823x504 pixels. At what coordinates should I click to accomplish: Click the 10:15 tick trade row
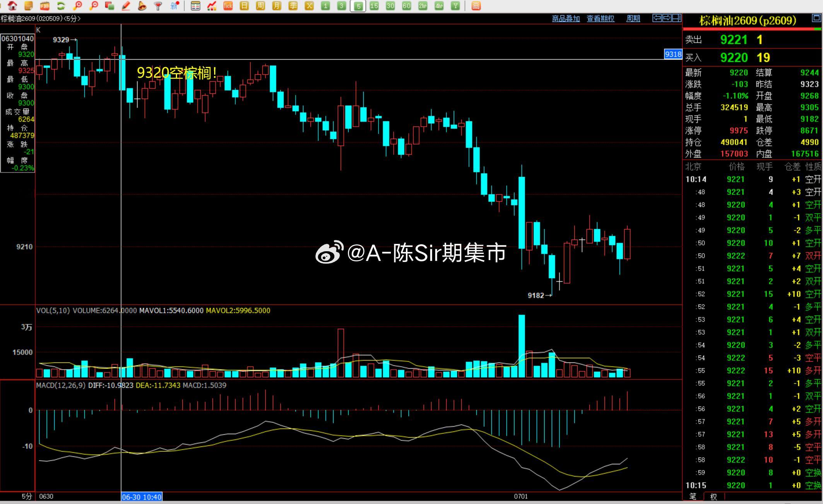click(753, 485)
